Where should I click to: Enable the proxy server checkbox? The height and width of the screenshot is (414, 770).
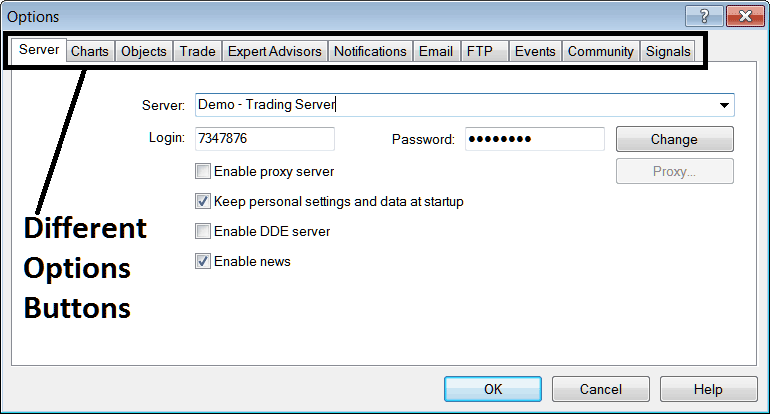pyautogui.click(x=204, y=172)
